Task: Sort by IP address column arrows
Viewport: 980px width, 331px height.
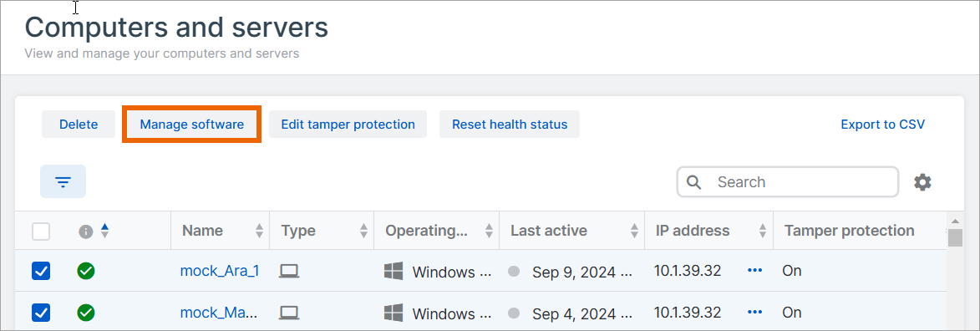Action: pos(763,231)
